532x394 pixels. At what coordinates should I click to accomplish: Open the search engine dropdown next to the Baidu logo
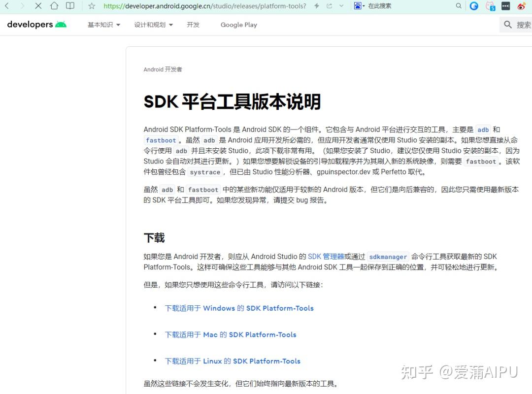click(364, 6)
